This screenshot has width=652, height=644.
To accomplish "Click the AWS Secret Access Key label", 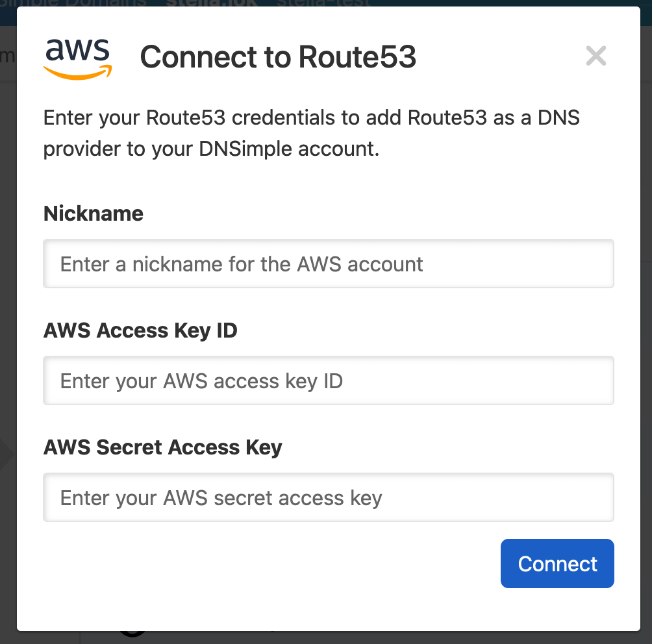I will (162, 447).
